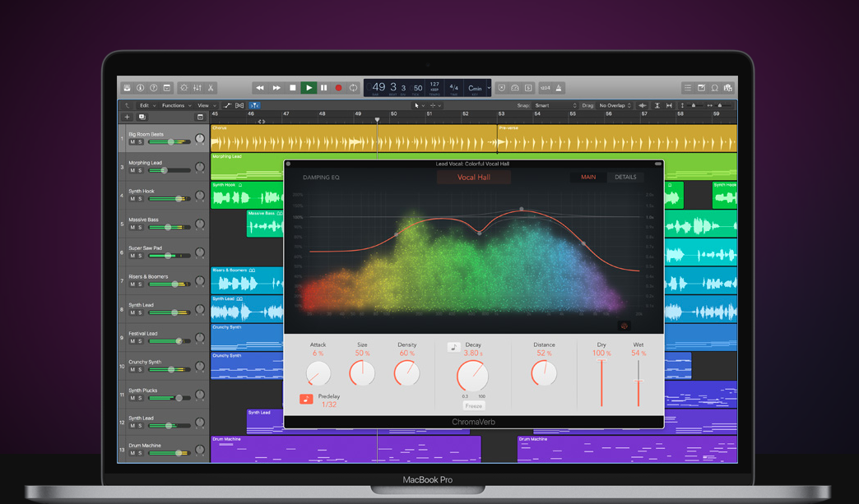The height and width of the screenshot is (504, 859).
Task: Open the Loop Browser icon
Action: [x=715, y=87]
